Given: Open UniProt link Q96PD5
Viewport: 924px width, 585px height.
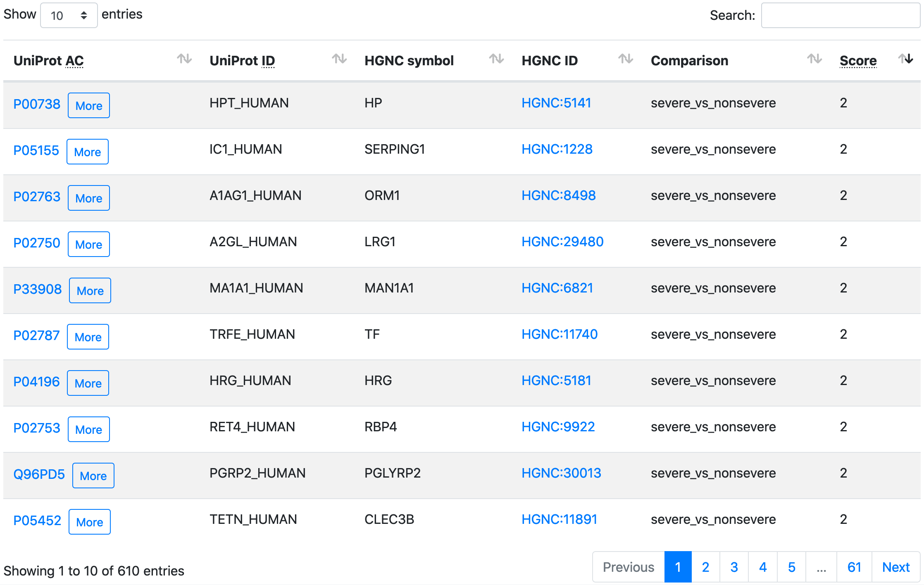Looking at the screenshot, I should click(x=39, y=474).
